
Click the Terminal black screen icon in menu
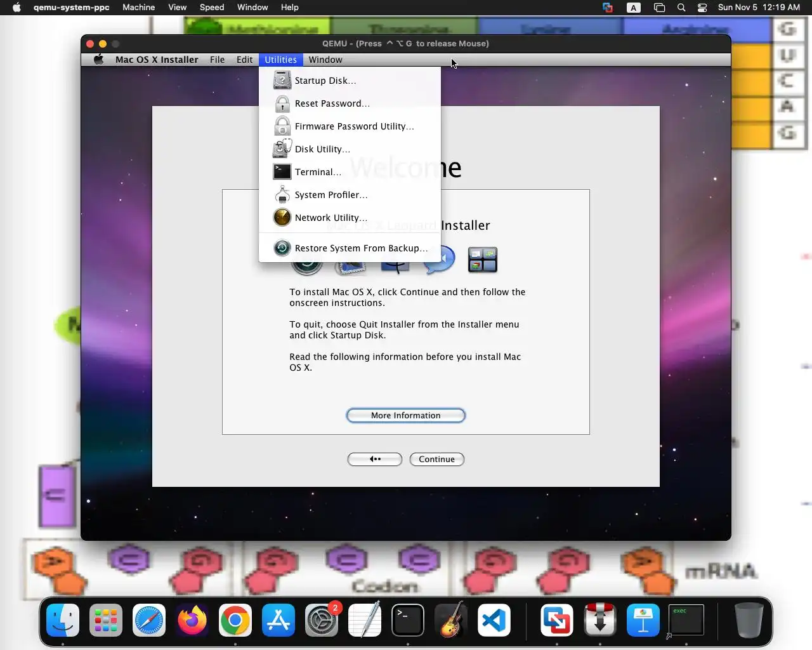[x=282, y=172]
